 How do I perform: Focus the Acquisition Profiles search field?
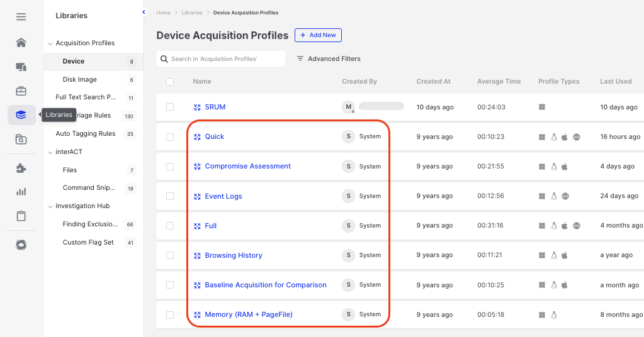point(227,58)
